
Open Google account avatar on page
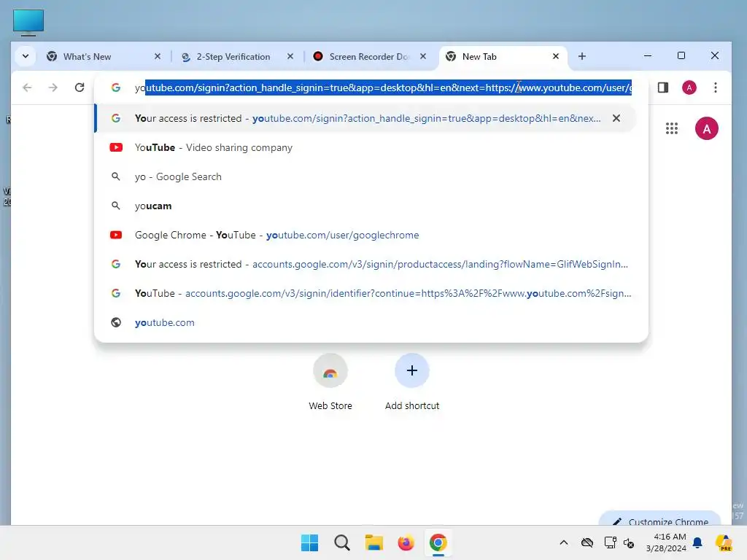[706, 128]
